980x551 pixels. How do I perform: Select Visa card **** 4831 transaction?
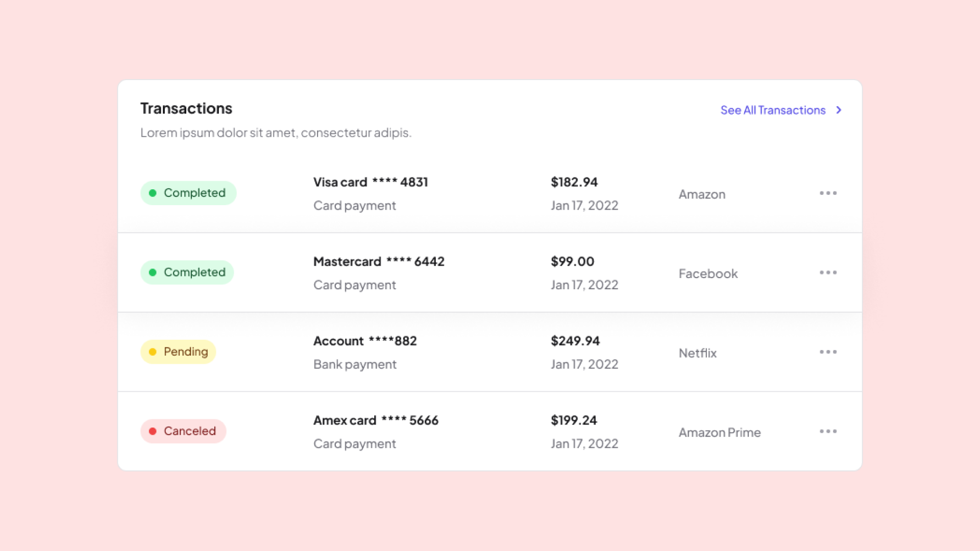coord(371,182)
